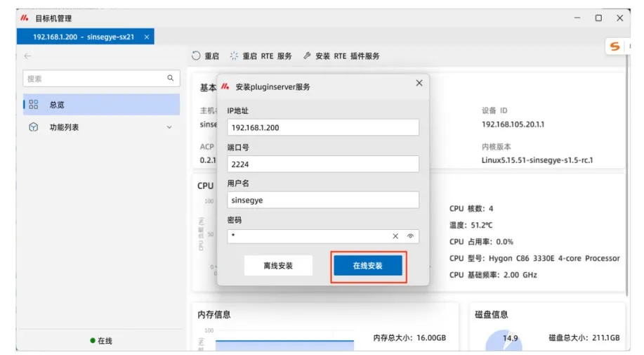Maximize the target machine management window
644x355 pixels.
click(598, 18)
